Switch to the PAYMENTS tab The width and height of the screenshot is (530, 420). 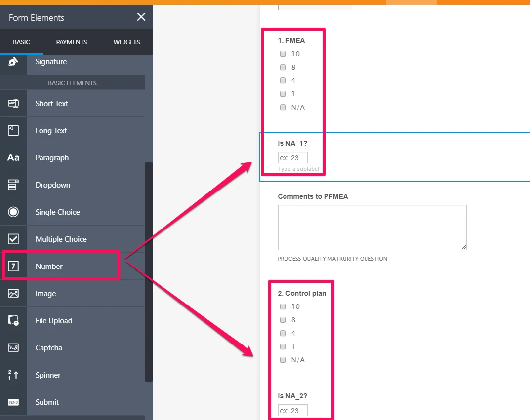coord(71,42)
